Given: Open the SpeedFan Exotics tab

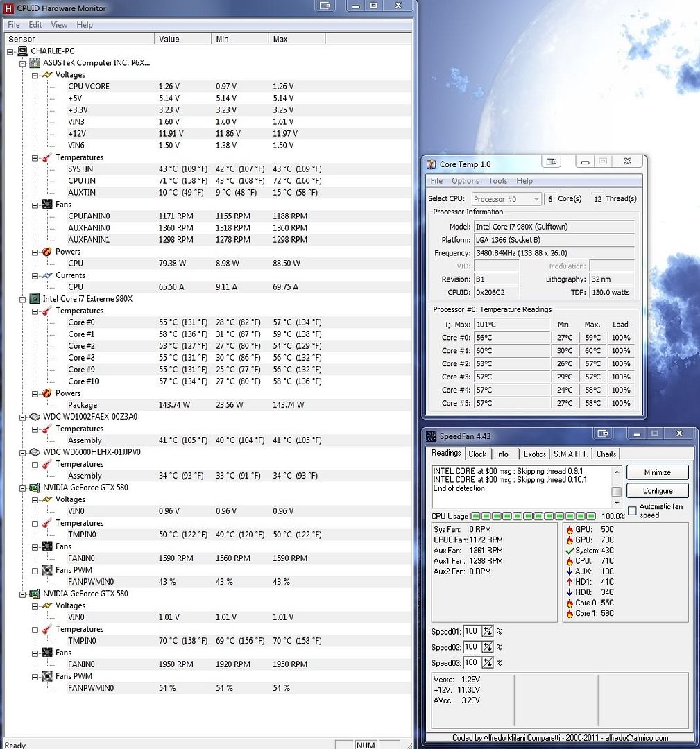Looking at the screenshot, I should tap(535, 454).
